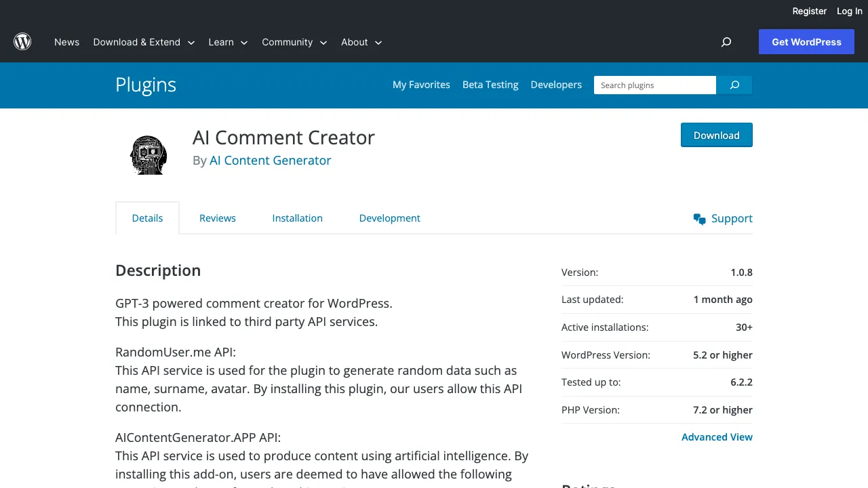
Task: Click the WordPress logo in the top bar
Action: (22, 41)
